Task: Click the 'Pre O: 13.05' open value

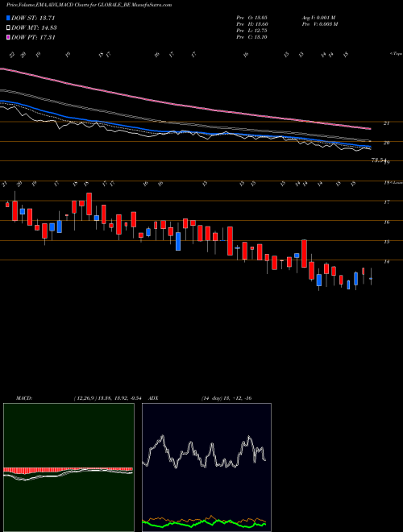Action: point(251,18)
